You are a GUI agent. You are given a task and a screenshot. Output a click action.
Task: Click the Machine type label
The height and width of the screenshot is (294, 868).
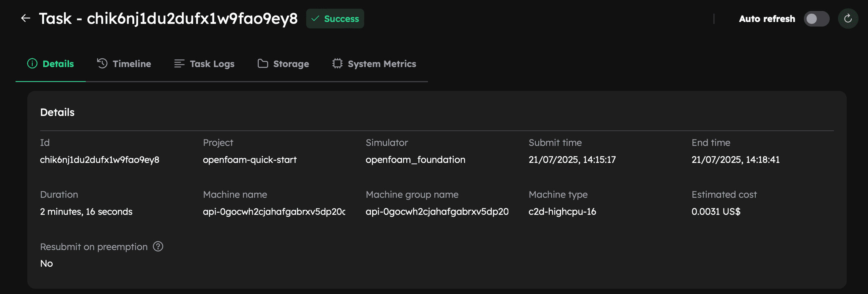click(558, 195)
